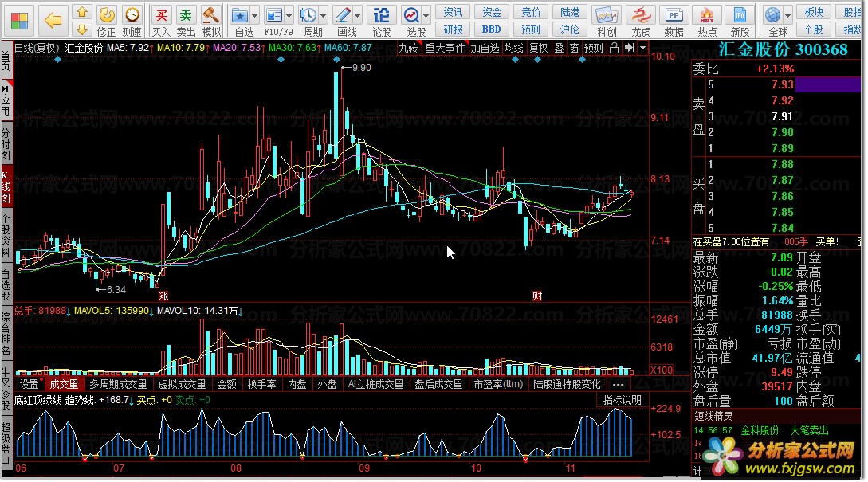The image size is (868, 482).
Task: Click the 沪伦 toolbar button
Action: click(570, 29)
